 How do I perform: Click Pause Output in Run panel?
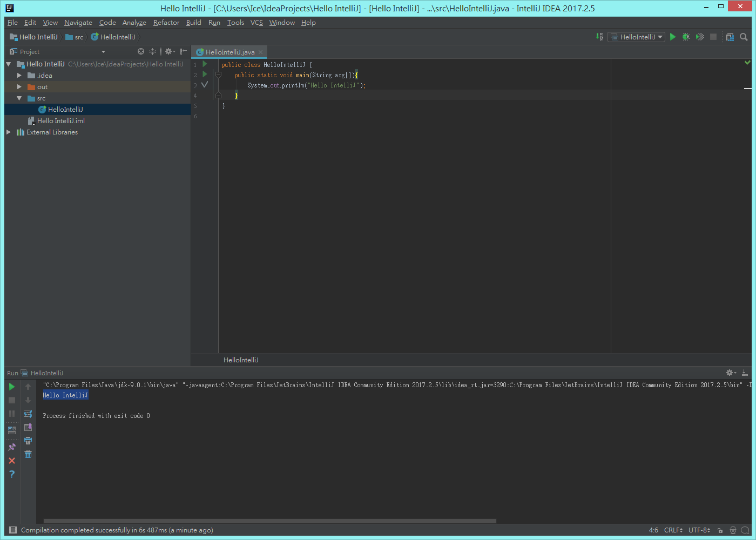12,414
